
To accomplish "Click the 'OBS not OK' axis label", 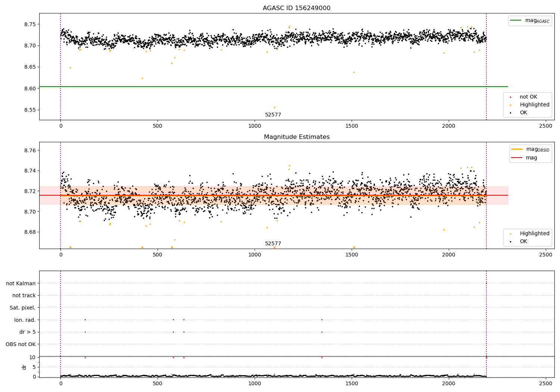I will [x=21, y=344].
